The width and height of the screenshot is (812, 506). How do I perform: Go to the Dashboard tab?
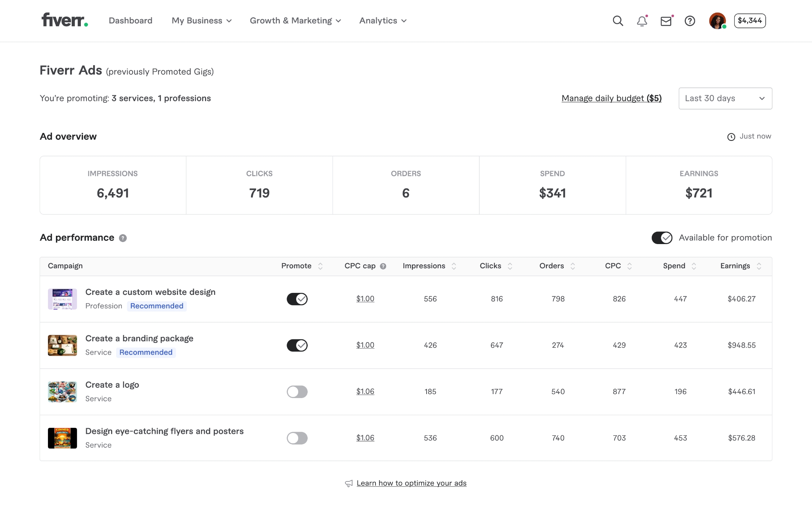(x=130, y=21)
